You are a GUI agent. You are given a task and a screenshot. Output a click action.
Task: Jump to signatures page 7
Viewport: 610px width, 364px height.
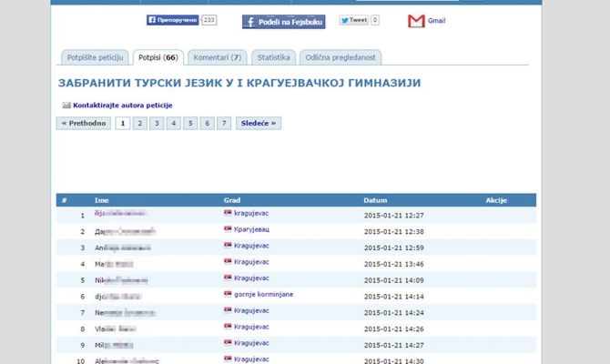pyautogui.click(x=224, y=123)
